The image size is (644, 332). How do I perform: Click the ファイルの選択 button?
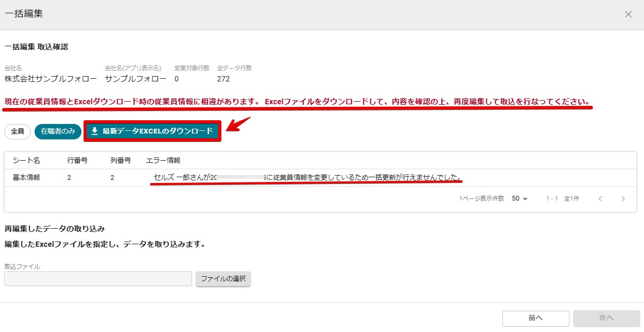223,279
